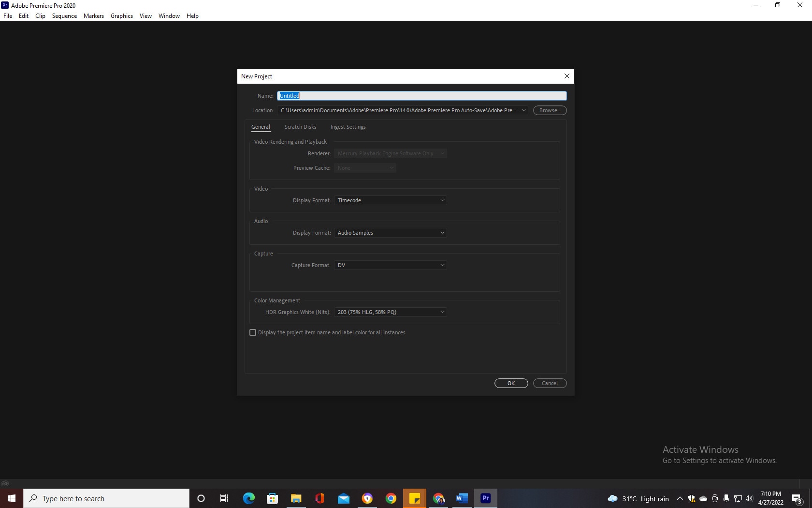Click the Adobe Premiere Pro title bar logo
This screenshot has height=508, width=812.
[x=5, y=5]
